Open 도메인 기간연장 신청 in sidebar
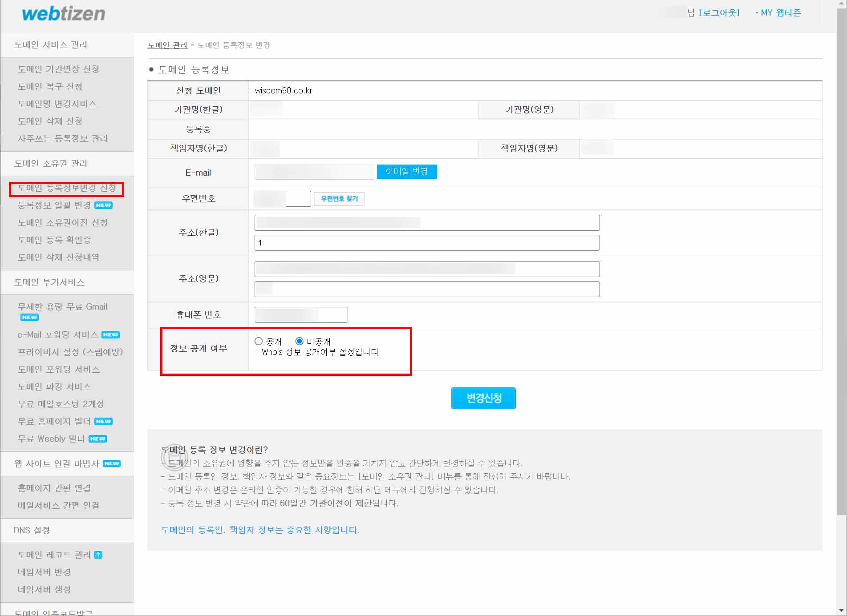Viewport: 847px width, 616px height. 58,69
